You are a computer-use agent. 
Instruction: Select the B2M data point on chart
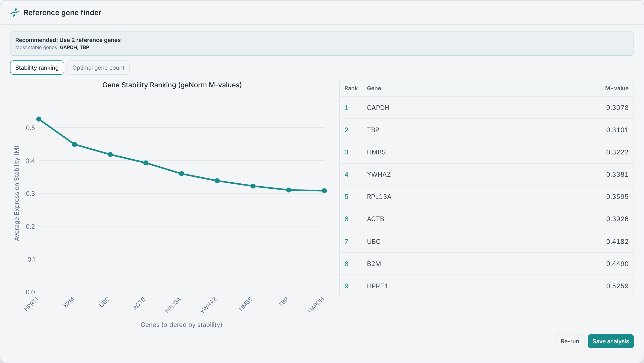click(74, 144)
